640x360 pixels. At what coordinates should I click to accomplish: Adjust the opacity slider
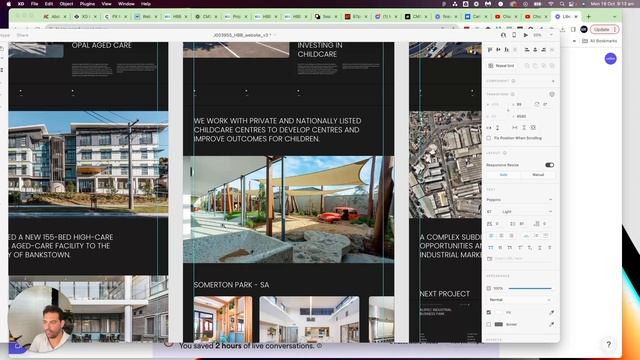pos(530,288)
